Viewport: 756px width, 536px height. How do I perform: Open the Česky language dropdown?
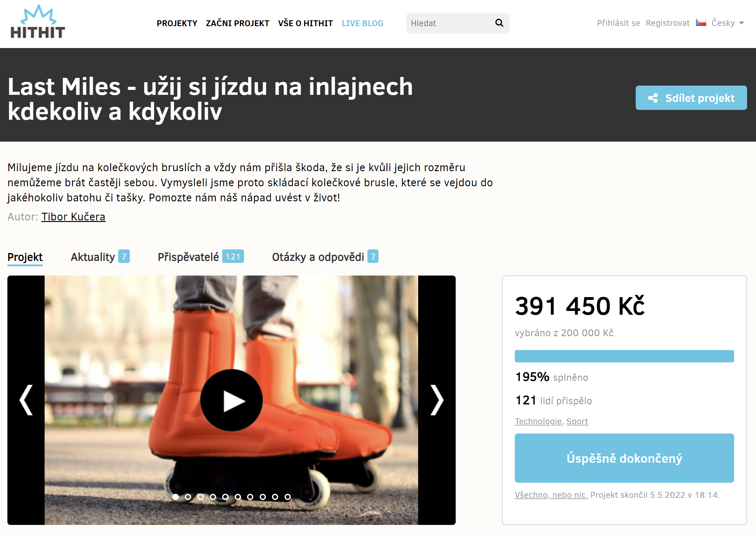[x=727, y=23]
